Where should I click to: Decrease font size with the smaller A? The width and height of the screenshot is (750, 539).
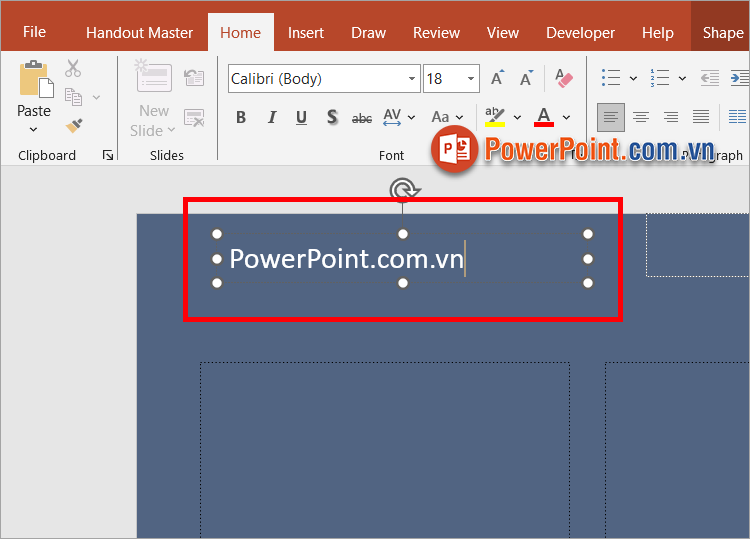point(526,78)
